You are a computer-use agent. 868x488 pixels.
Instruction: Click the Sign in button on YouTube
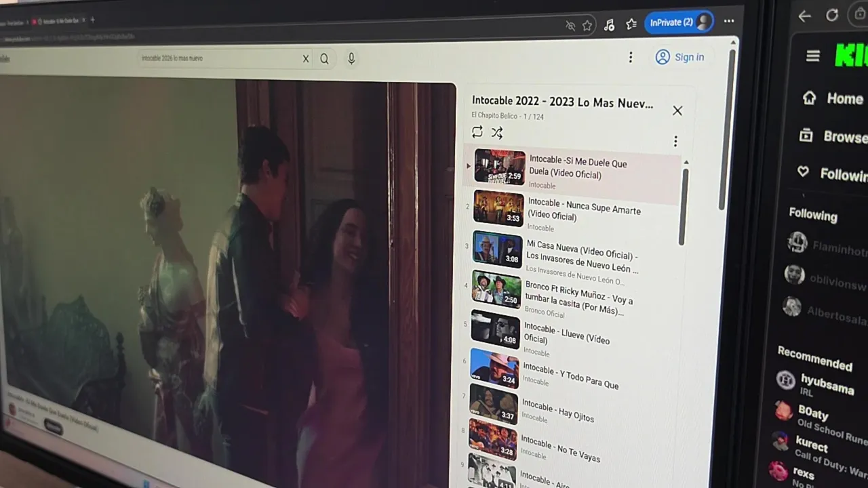click(x=680, y=58)
